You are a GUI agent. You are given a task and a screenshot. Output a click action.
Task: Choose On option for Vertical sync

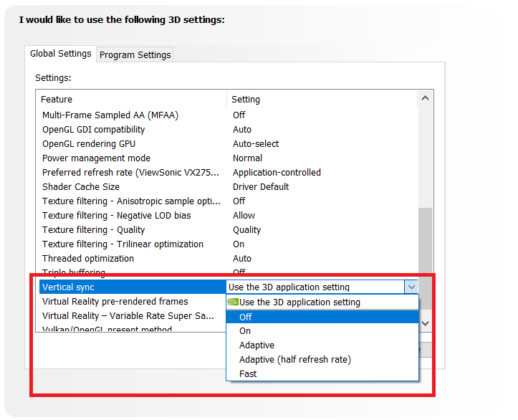[245, 331]
